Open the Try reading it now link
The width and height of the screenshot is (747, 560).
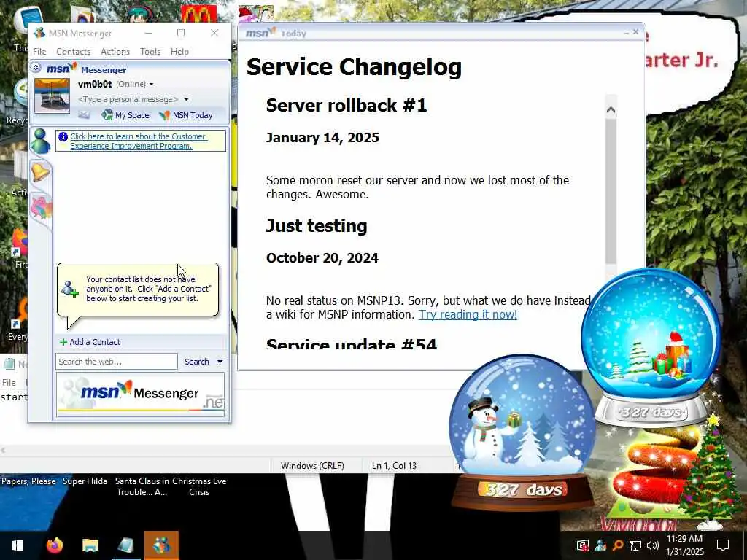[x=468, y=314]
